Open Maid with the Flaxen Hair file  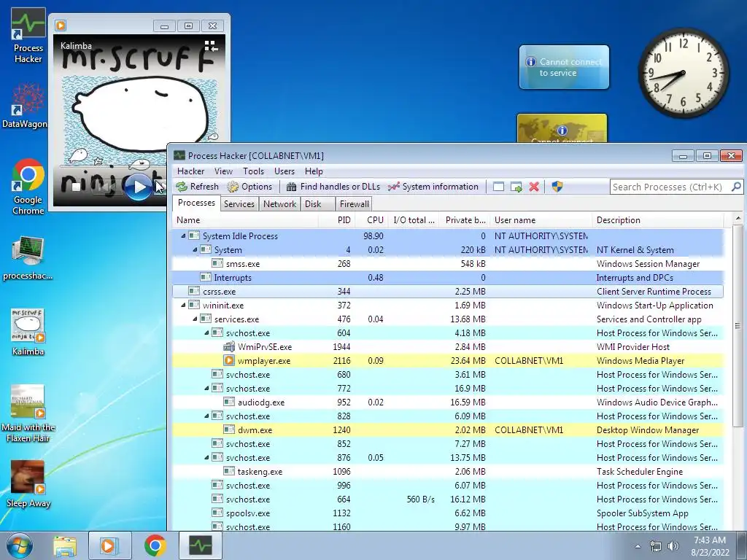pos(28,413)
